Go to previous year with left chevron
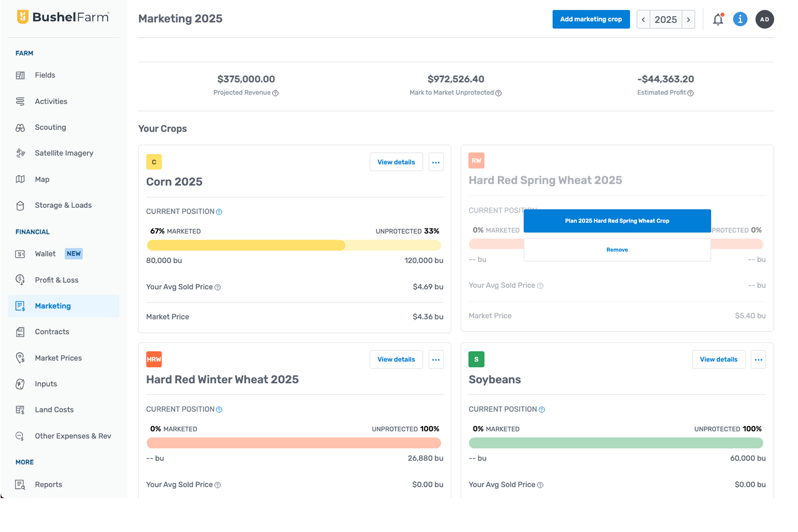798x532 pixels. pyautogui.click(x=643, y=19)
